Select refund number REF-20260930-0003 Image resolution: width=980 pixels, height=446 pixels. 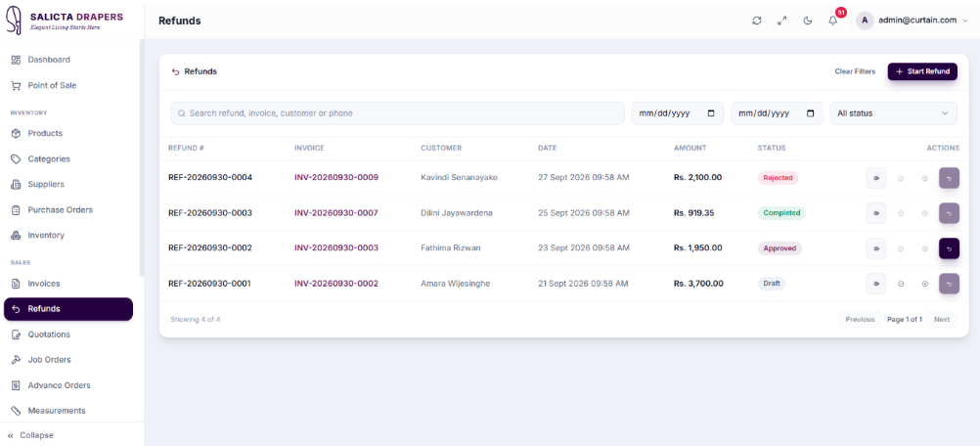pos(210,213)
